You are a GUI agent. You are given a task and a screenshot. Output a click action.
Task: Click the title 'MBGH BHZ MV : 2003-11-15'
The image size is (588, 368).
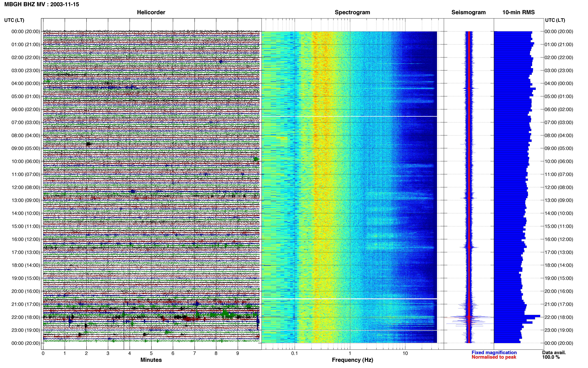coord(42,4)
